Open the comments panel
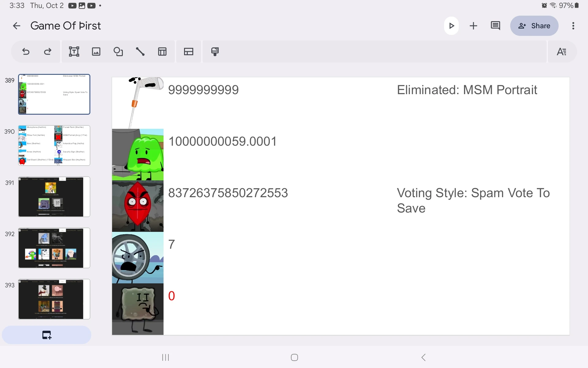588x368 pixels. coord(495,26)
